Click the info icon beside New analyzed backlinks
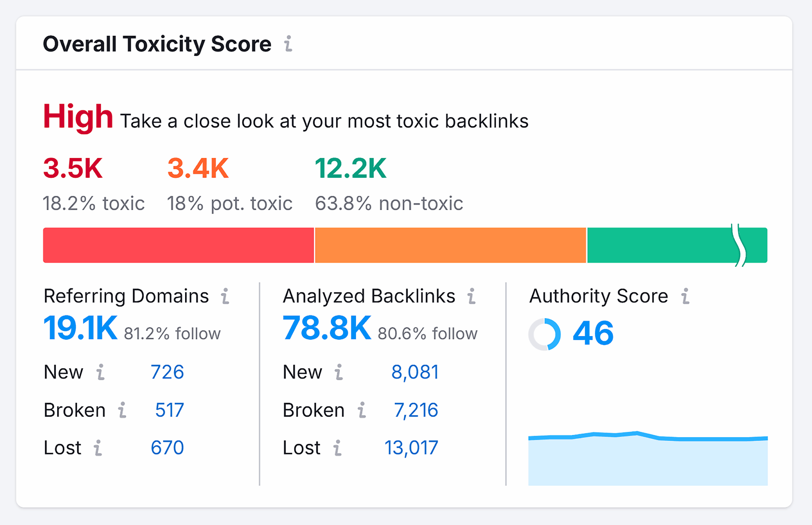Screen dimensions: 812x525 point(338,372)
